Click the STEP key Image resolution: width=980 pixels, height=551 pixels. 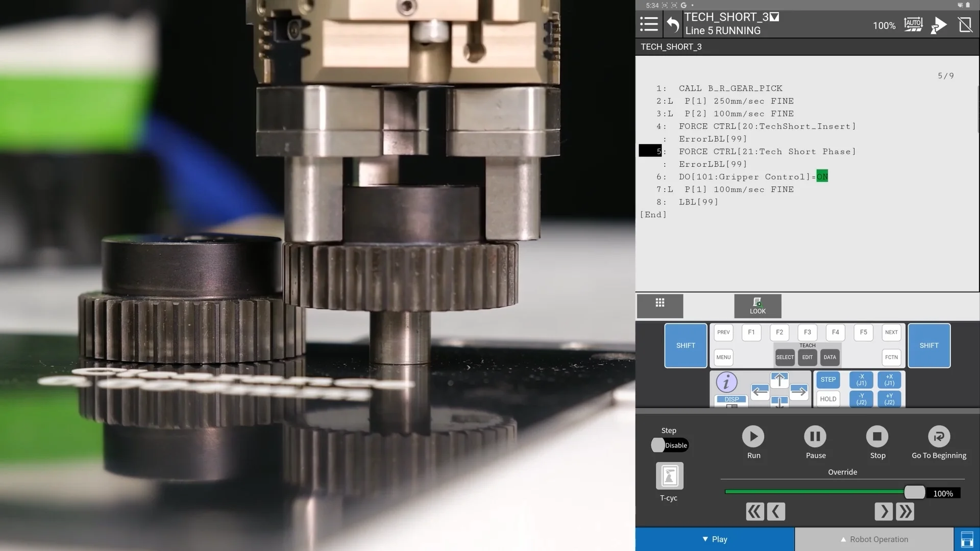[828, 380]
